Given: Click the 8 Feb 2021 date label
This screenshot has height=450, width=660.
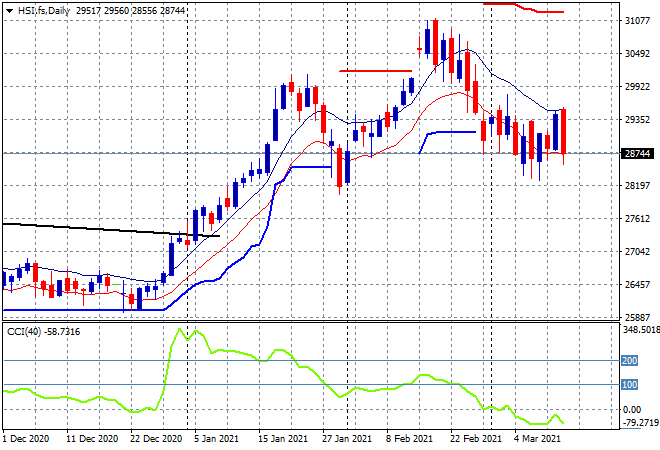Looking at the screenshot, I should [x=409, y=439].
